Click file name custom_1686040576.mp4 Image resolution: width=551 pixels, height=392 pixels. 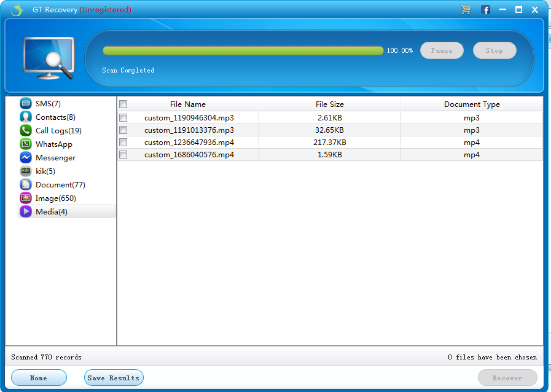point(189,155)
